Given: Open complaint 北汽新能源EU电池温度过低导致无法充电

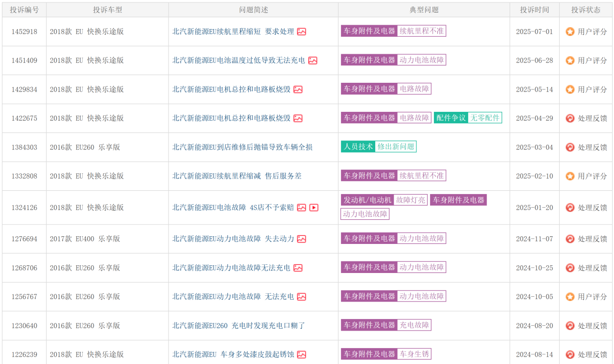Looking at the screenshot, I should [239, 61].
